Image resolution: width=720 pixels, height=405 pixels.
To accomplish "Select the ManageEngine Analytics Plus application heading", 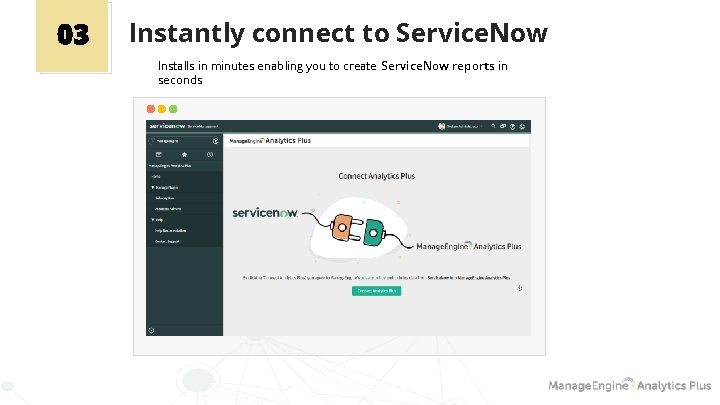I will [x=170, y=166].
